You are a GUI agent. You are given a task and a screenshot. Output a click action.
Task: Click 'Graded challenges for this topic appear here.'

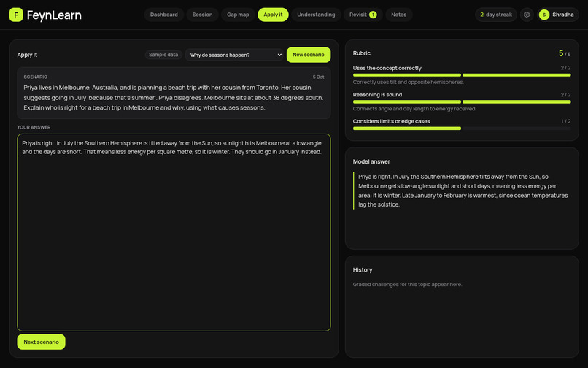coord(407,284)
